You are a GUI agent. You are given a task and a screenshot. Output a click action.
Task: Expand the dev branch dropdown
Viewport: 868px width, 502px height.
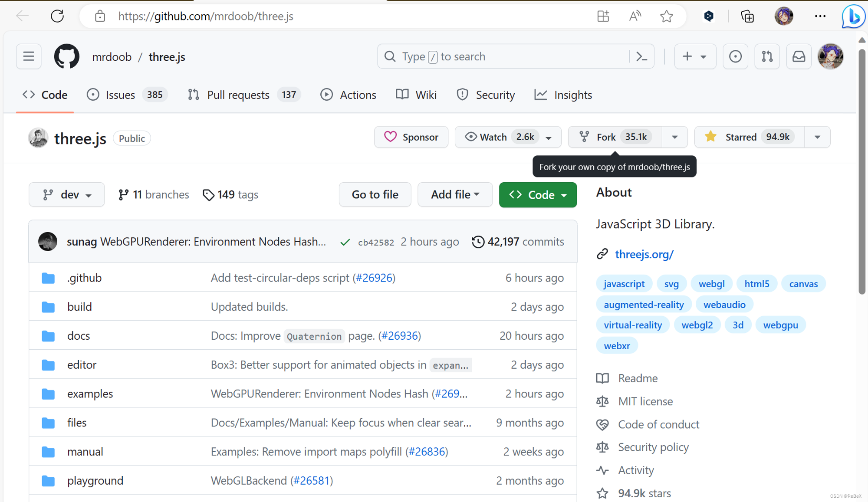click(x=67, y=195)
